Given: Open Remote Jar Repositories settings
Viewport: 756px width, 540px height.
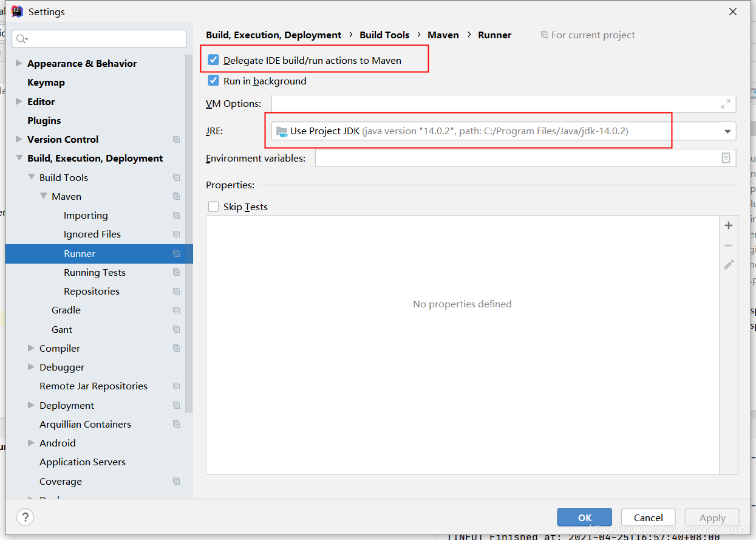Looking at the screenshot, I should point(94,386).
